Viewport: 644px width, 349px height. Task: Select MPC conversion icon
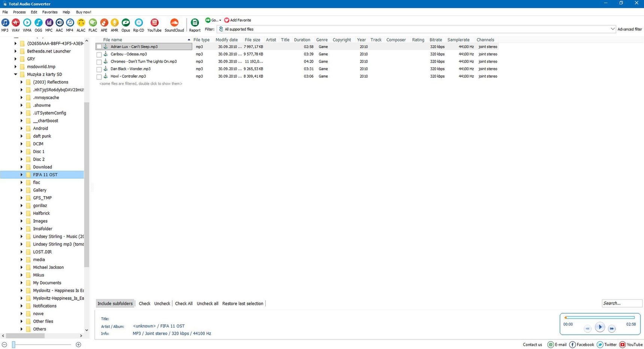49,22
